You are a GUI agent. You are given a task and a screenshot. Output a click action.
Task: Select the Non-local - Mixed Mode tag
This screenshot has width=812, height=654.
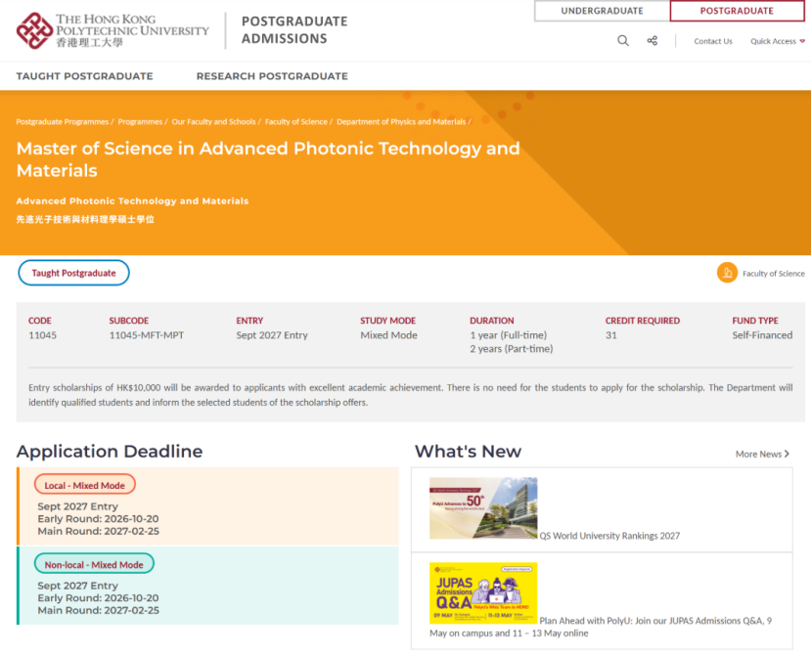[94, 564]
